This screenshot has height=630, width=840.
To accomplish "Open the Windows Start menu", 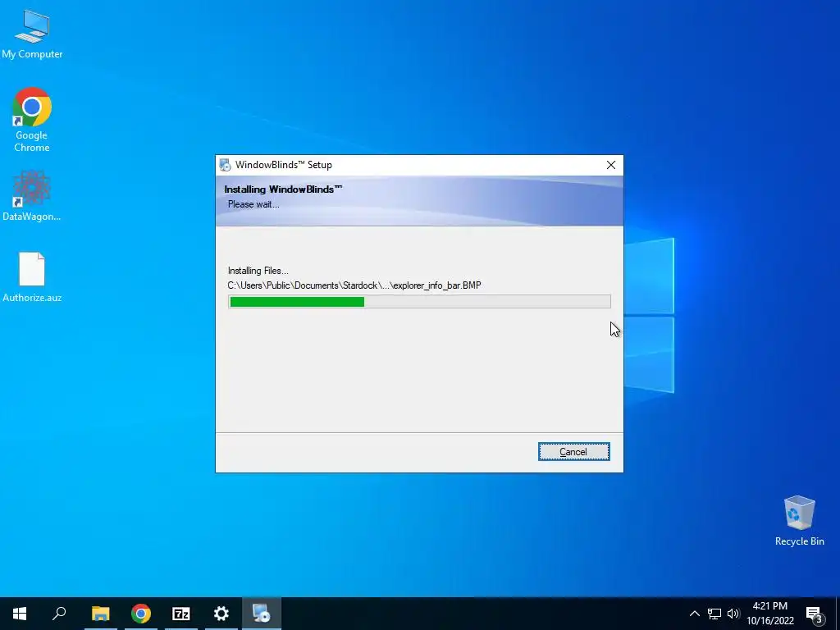I will coord(20,614).
